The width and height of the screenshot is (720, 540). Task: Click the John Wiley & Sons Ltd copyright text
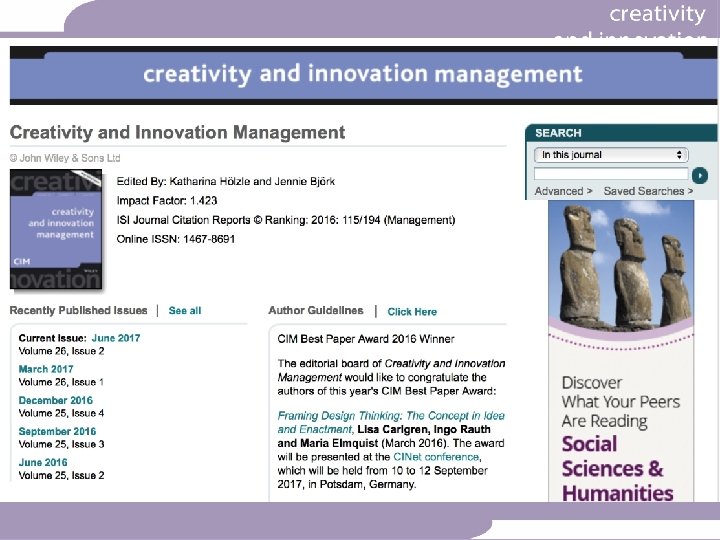coord(65,158)
